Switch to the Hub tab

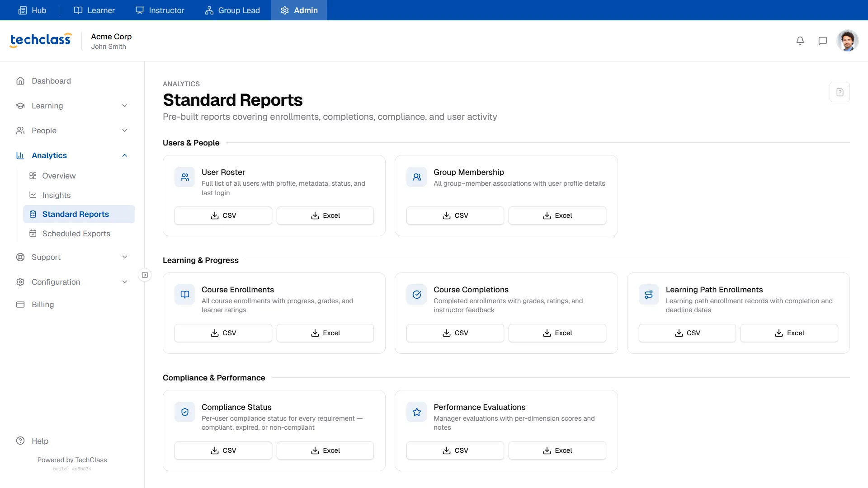coord(32,10)
